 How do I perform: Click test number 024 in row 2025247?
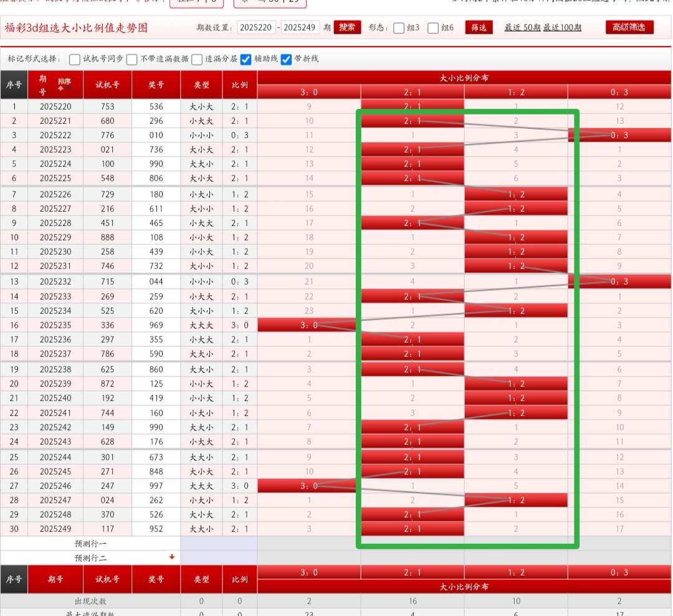pyautogui.click(x=108, y=500)
